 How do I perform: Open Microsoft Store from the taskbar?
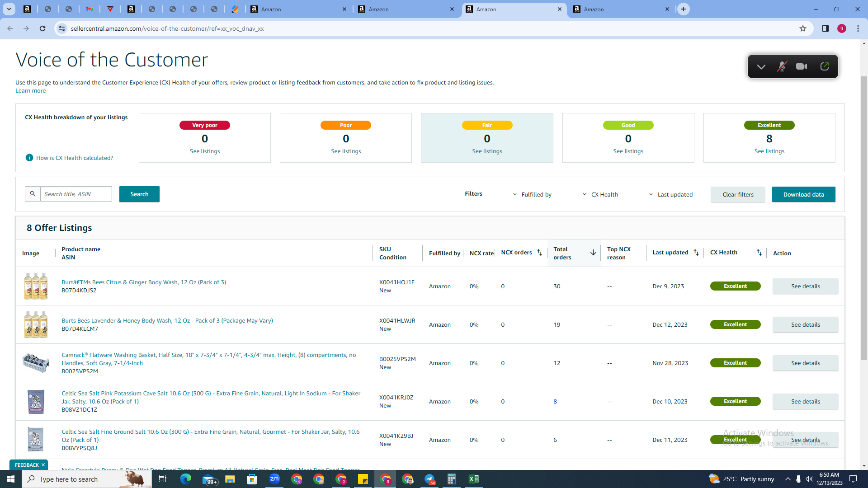[x=252, y=479]
